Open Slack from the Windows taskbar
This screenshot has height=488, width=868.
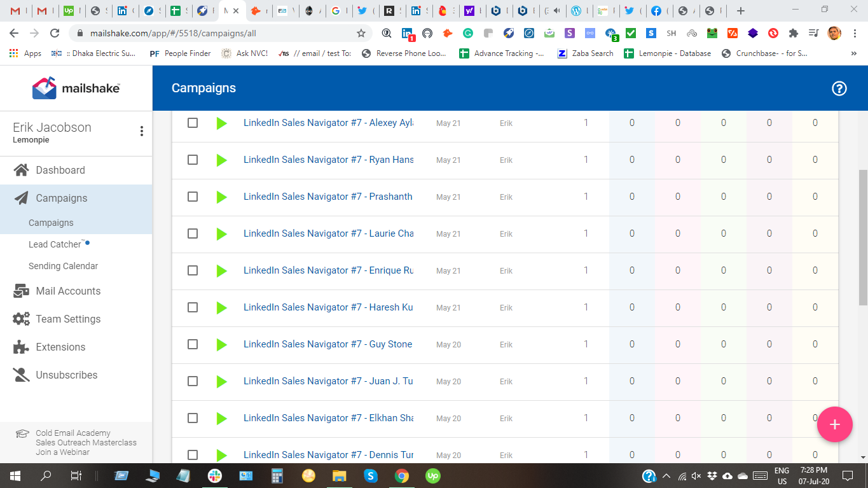point(215,475)
